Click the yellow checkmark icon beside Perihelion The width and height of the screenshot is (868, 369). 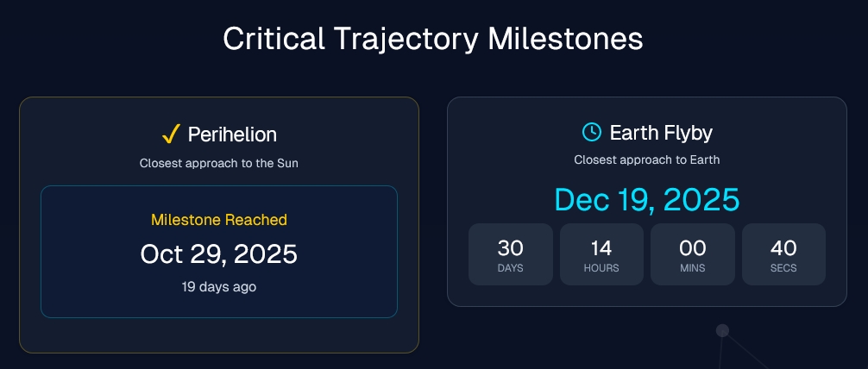point(170,134)
